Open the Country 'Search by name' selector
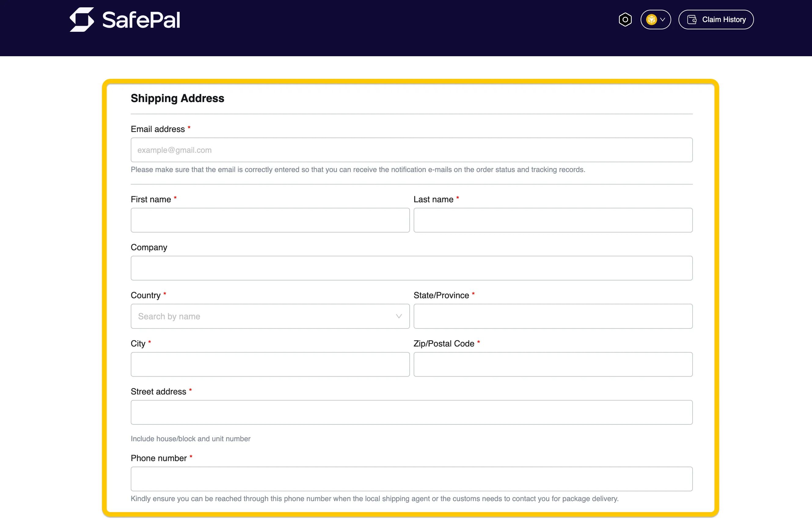The width and height of the screenshot is (812, 528). 269,316
